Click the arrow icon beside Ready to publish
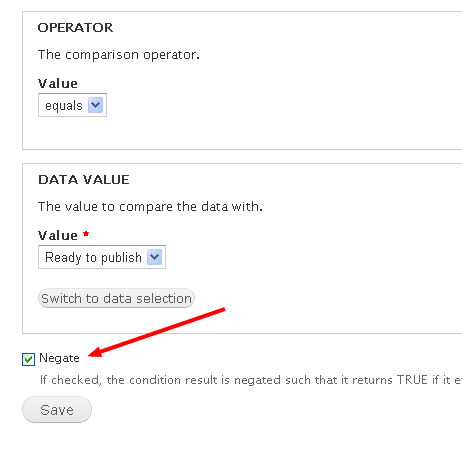 (x=154, y=257)
